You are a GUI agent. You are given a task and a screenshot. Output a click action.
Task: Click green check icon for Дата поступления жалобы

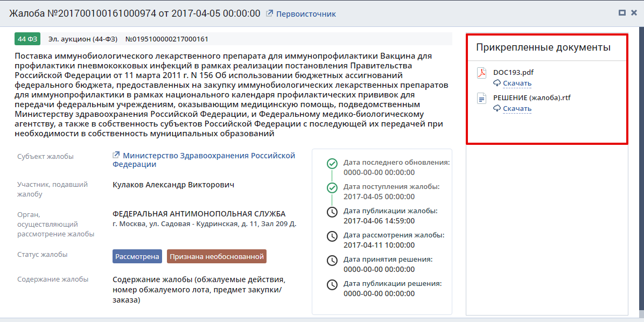(332, 188)
